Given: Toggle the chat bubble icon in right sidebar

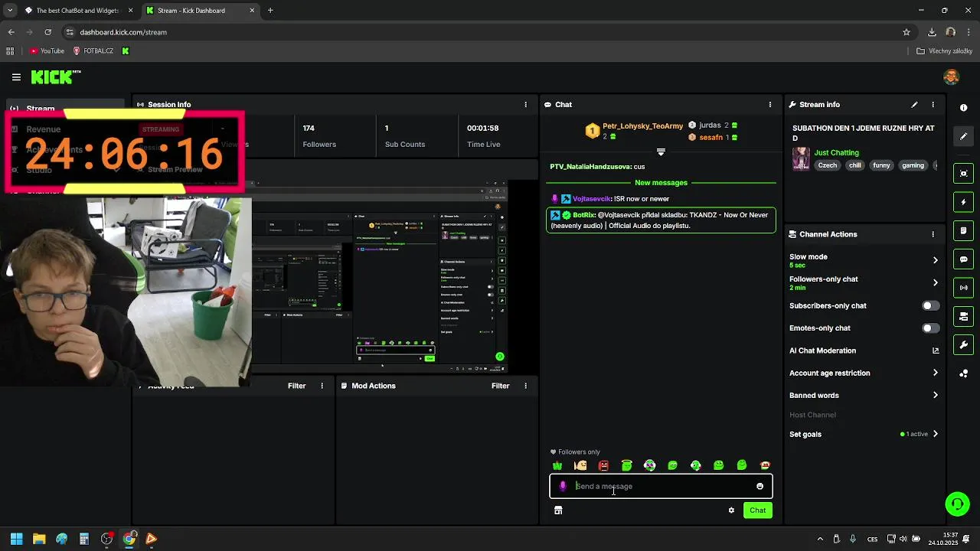Looking at the screenshot, I should 964,259.
